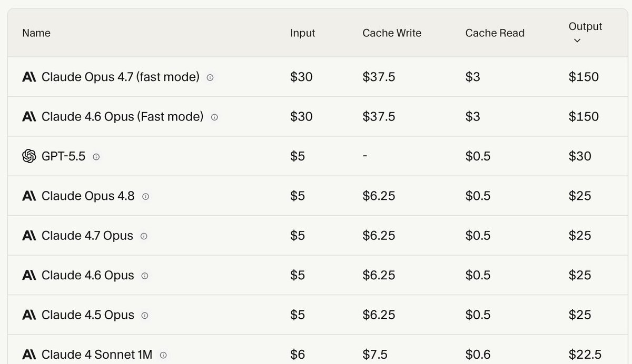This screenshot has height=364, width=632.
Task: Sort by the Input column header
Action: [302, 33]
